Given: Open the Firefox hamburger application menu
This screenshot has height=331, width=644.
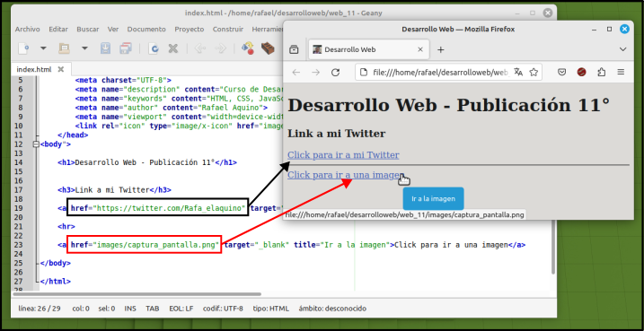Looking at the screenshot, I should click(621, 73).
